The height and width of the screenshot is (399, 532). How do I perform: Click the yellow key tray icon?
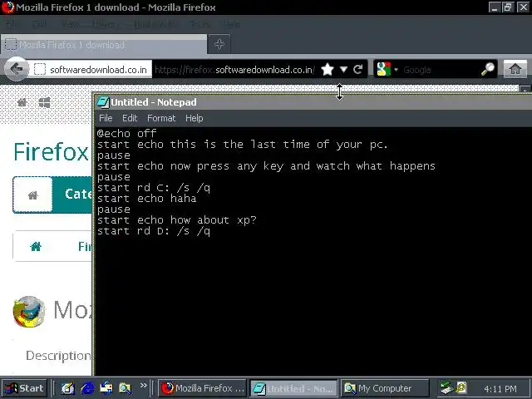tap(461, 387)
